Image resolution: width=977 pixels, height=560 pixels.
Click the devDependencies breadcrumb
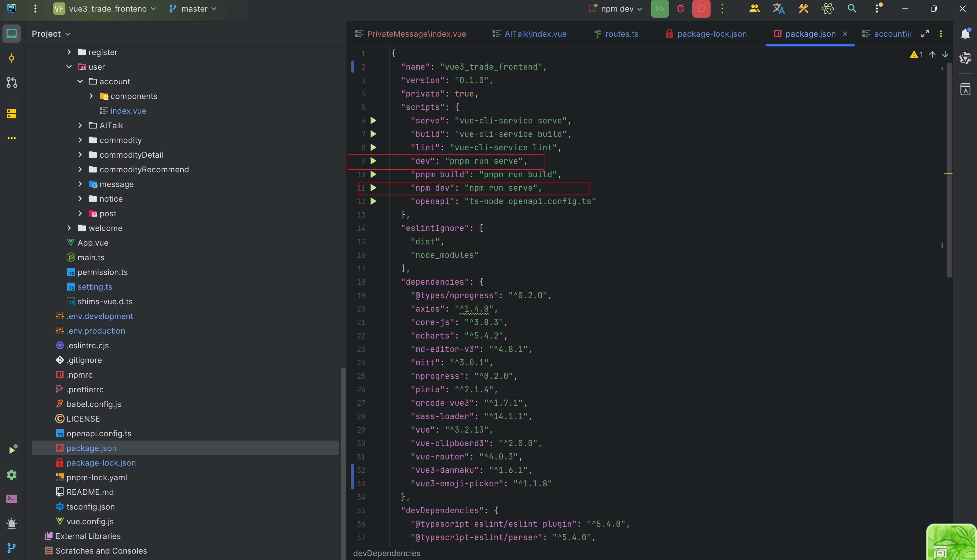[386, 553]
